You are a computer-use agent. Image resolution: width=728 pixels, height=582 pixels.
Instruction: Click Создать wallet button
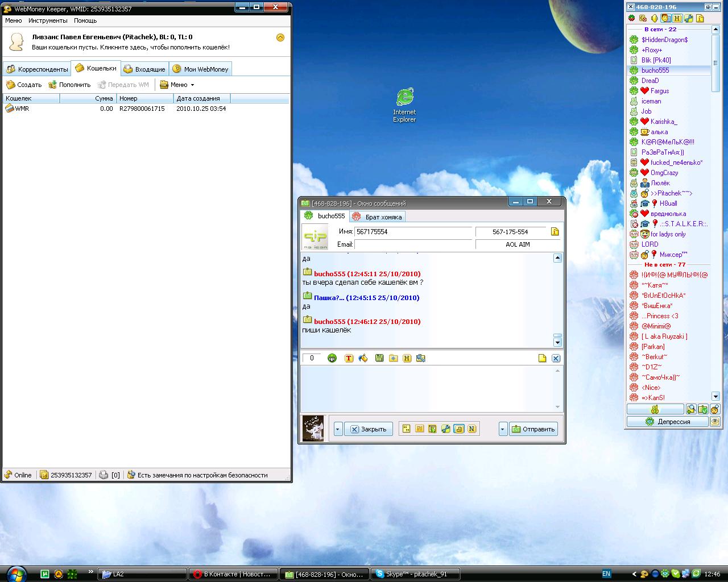click(24, 85)
